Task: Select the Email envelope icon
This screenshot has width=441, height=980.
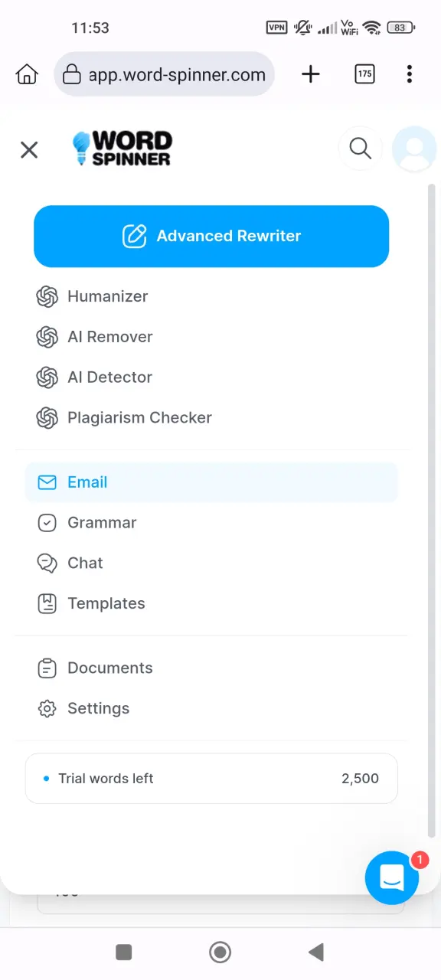Action: (47, 482)
